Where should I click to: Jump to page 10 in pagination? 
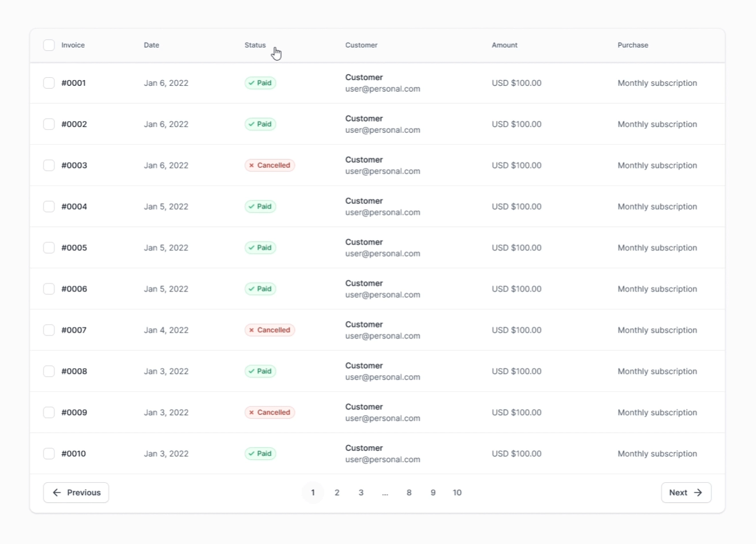(x=457, y=492)
